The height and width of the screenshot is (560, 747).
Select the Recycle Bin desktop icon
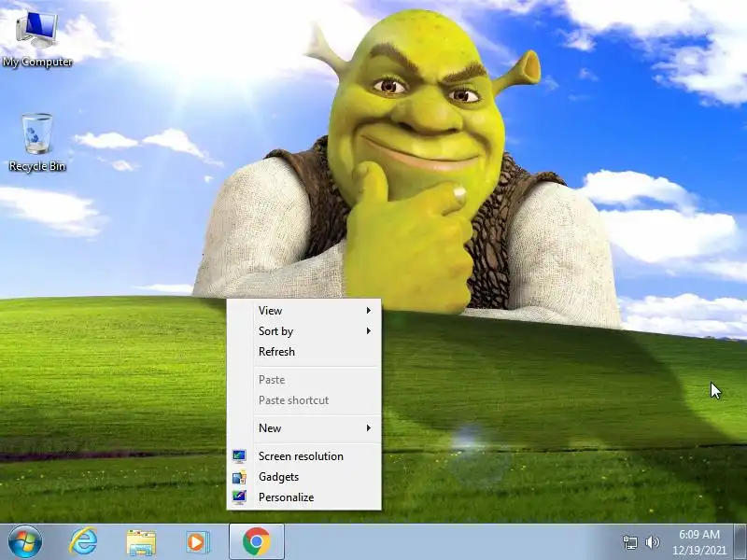coord(37,142)
